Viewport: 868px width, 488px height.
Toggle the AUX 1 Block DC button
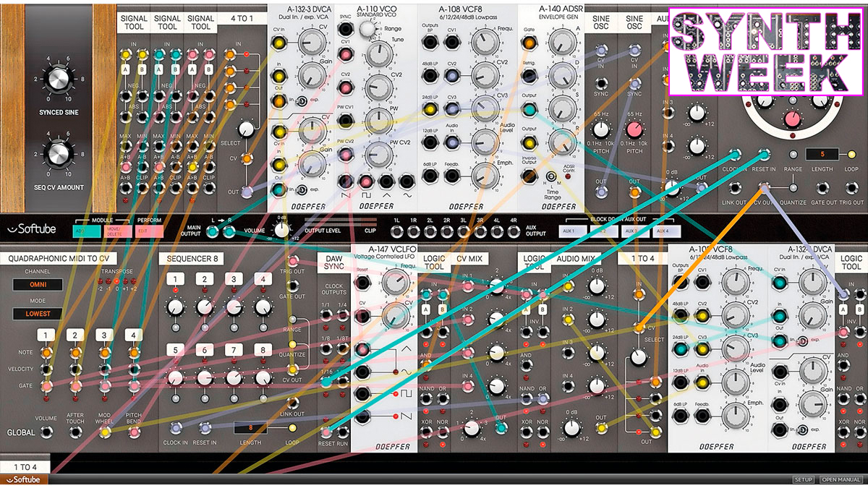(572, 231)
